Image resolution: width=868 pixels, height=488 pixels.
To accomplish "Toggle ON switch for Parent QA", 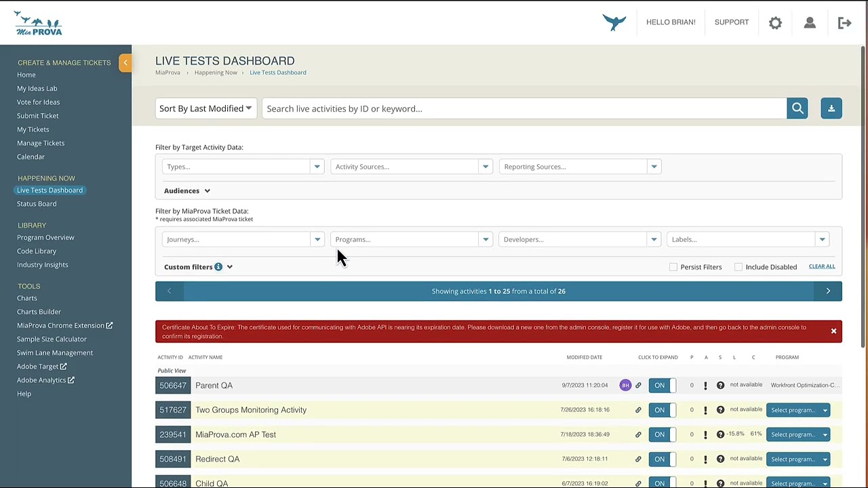I will (x=662, y=385).
